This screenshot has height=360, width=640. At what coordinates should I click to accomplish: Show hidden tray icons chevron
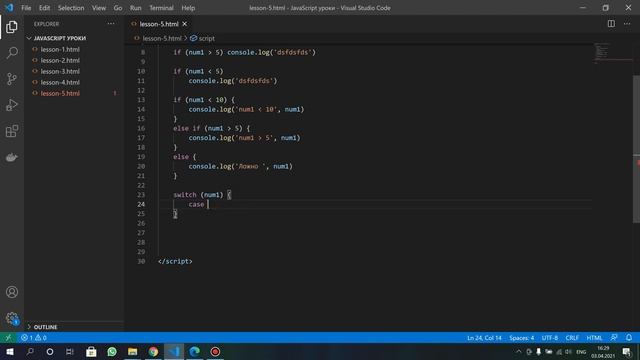click(x=518, y=352)
